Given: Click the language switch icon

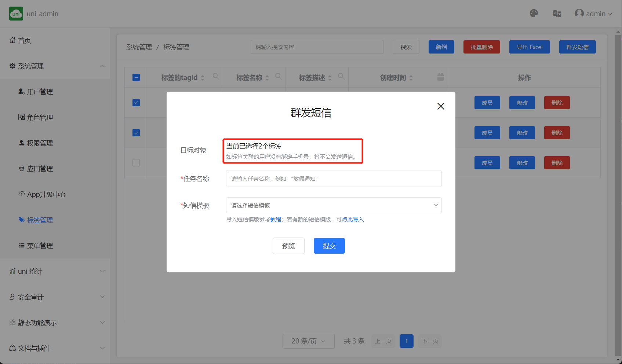Looking at the screenshot, I should [557, 14].
